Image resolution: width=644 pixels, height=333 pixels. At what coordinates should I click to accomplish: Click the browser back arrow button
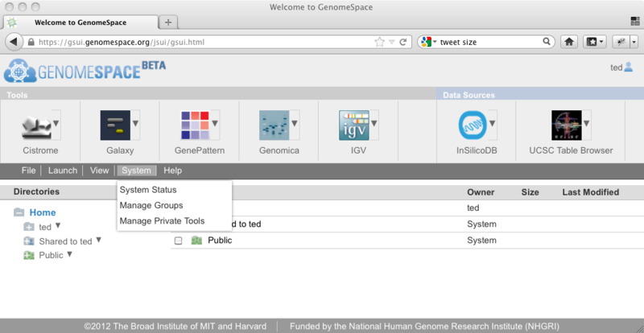tap(14, 42)
